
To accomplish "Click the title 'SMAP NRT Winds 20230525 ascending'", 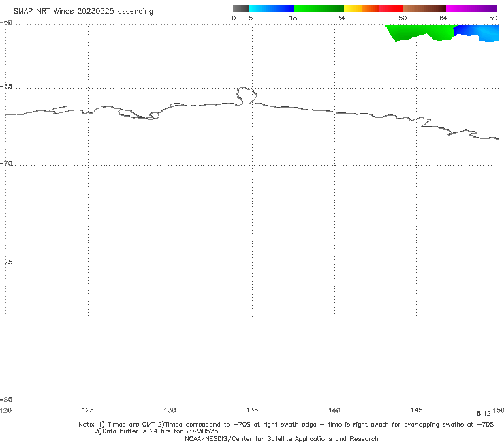I will [x=83, y=11].
